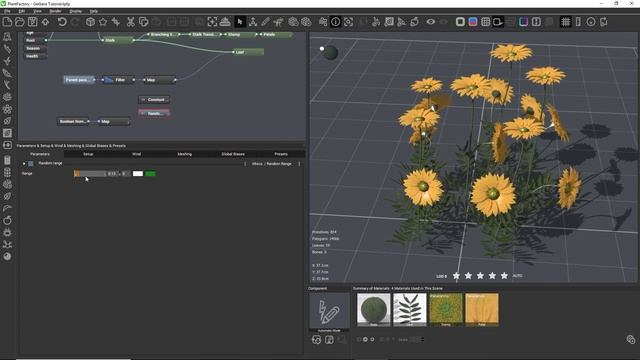The width and height of the screenshot is (640, 360).
Task: Click the leaf material thumbnail
Action: [x=409, y=309]
